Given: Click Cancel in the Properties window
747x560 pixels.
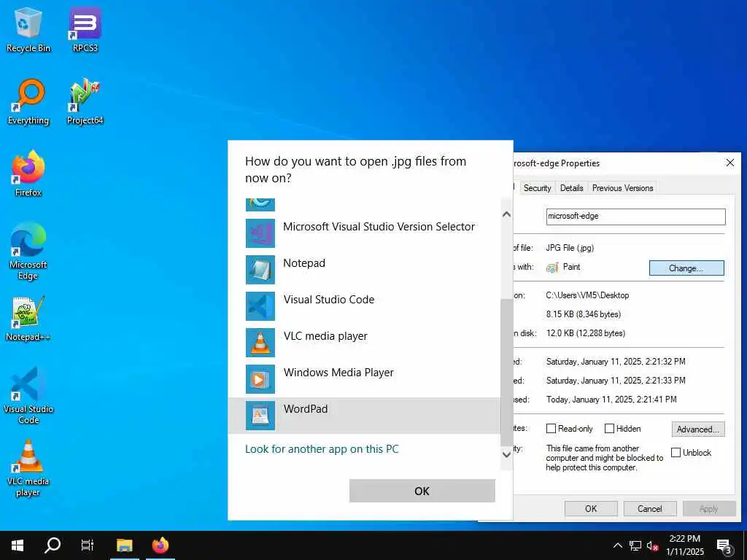Looking at the screenshot, I should tap(650, 508).
